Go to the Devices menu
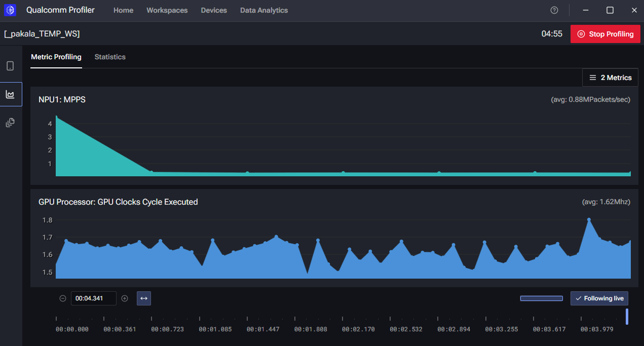Image resolution: width=644 pixels, height=346 pixels. [x=214, y=10]
